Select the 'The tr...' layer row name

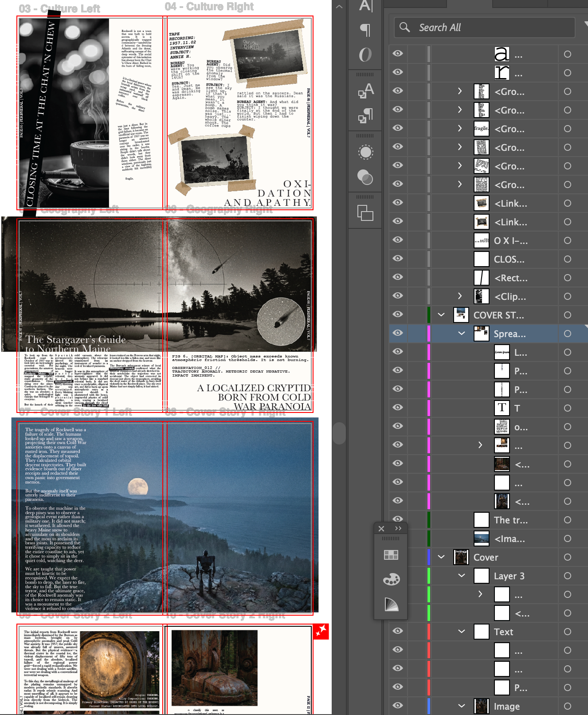(511, 520)
